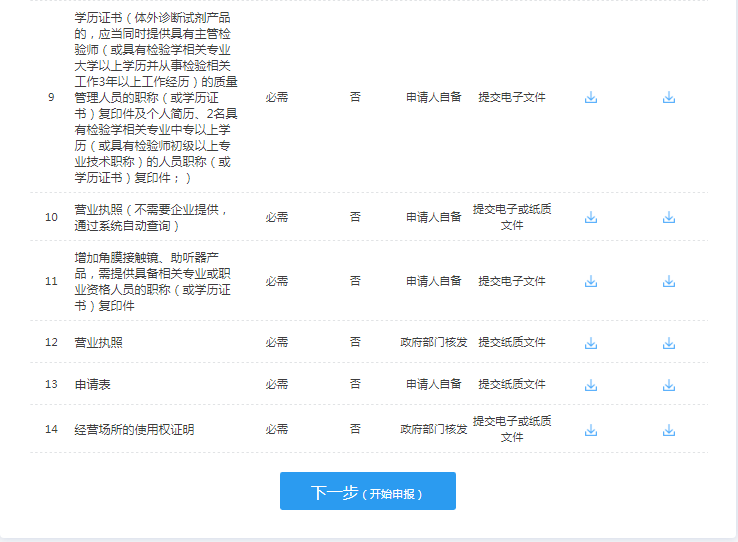Download left file for row 10 营业执照
Image resolution: width=738 pixels, height=542 pixels.
tap(591, 217)
